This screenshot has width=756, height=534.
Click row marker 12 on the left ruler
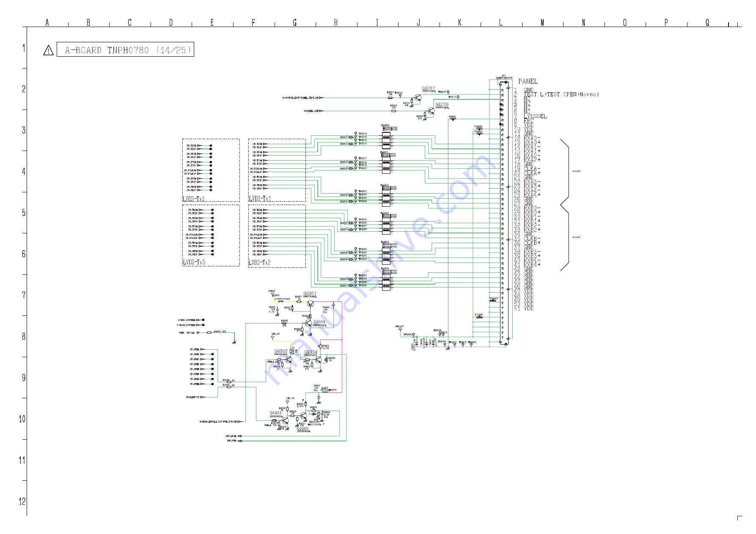coord(22,501)
